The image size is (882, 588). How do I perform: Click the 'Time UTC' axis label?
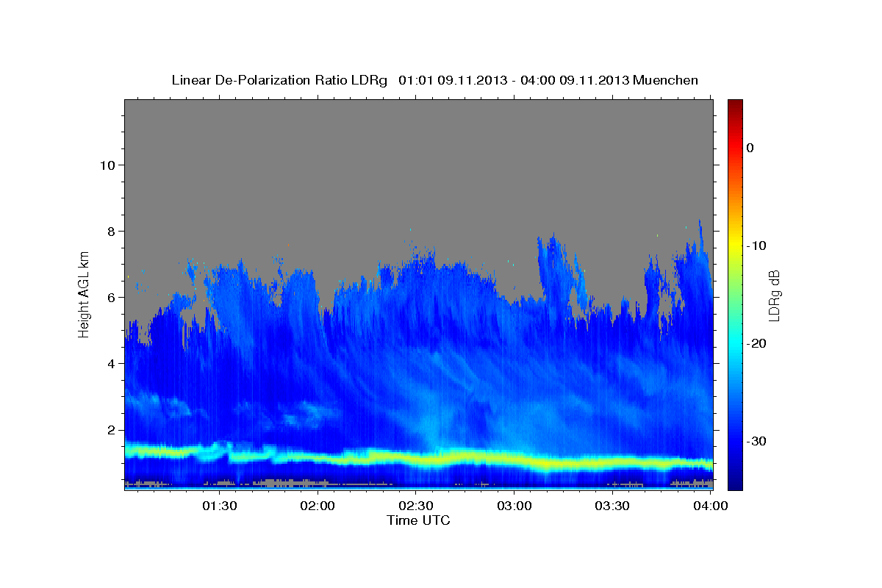click(x=418, y=520)
